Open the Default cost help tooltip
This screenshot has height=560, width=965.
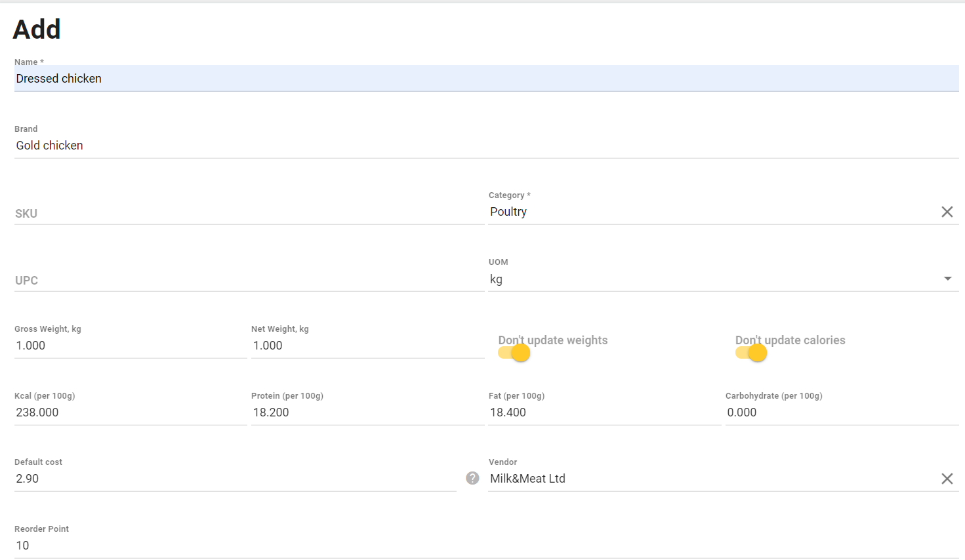pyautogui.click(x=472, y=478)
